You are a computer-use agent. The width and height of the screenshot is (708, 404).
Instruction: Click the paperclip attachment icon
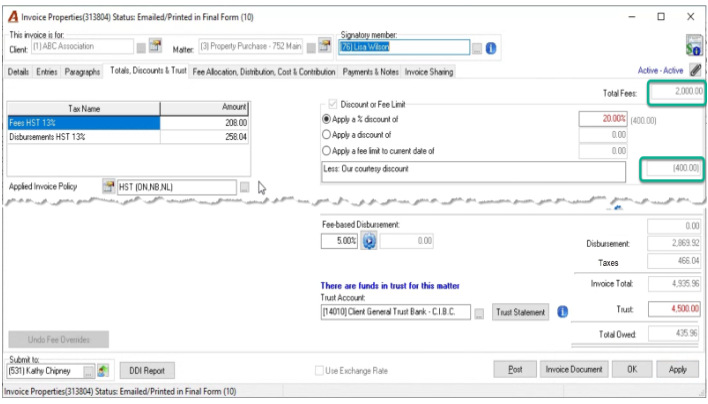[x=695, y=70]
